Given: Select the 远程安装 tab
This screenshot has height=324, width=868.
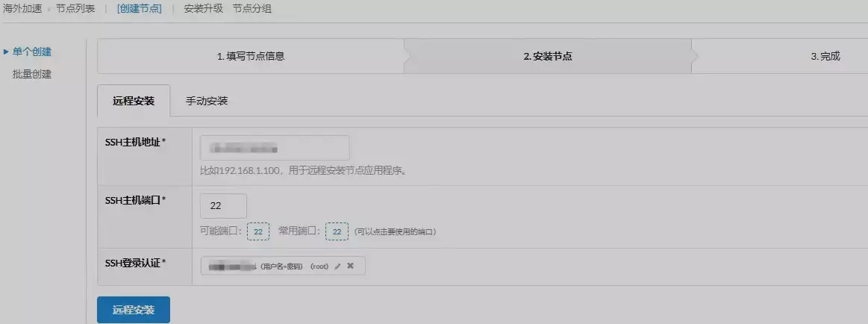Looking at the screenshot, I should pyautogui.click(x=134, y=101).
